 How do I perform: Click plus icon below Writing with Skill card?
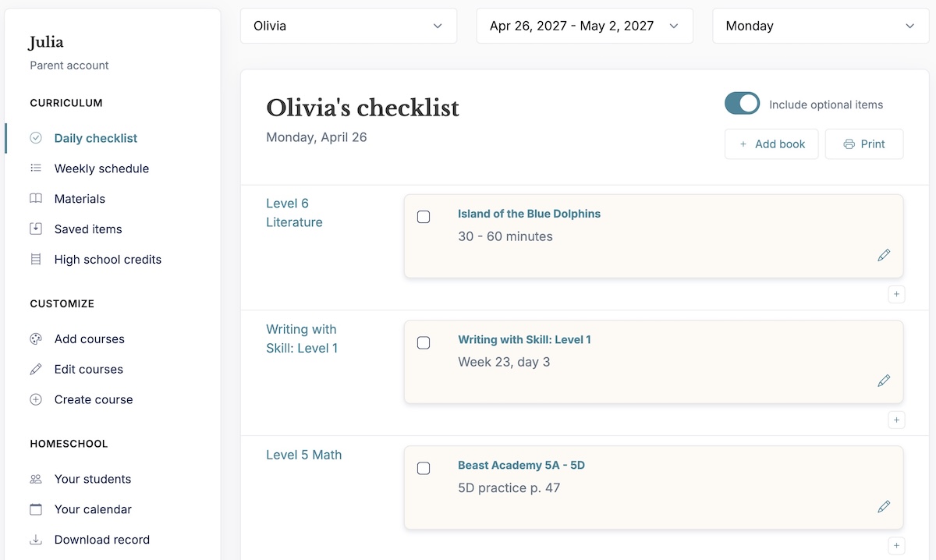pos(896,420)
